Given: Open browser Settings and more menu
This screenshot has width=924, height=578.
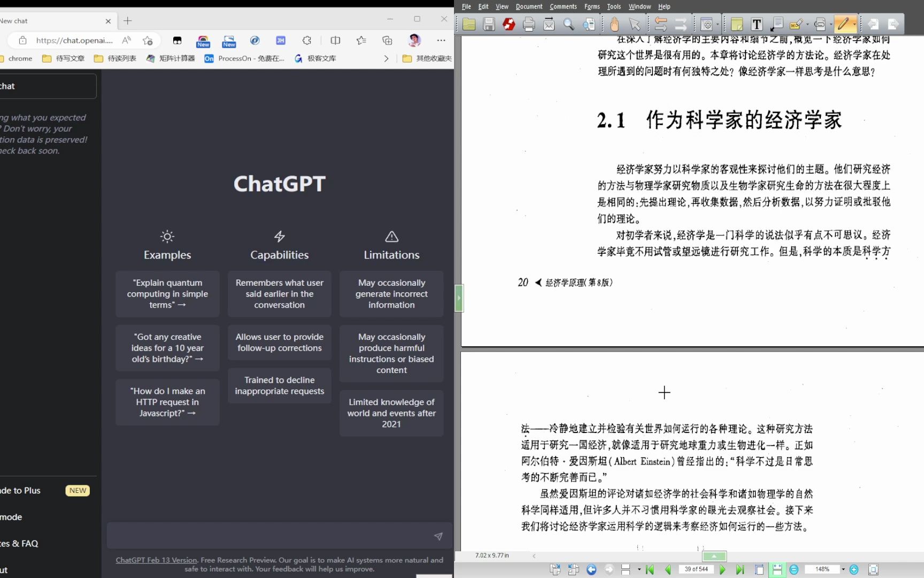Looking at the screenshot, I should tap(441, 40).
